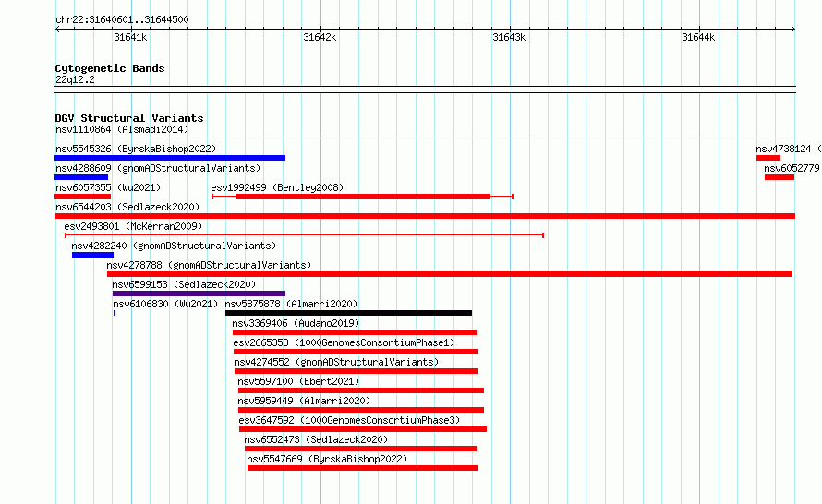Screen dimensions: 822x504
Task: Click the red bar under nsv5959449
Action: [361, 410]
